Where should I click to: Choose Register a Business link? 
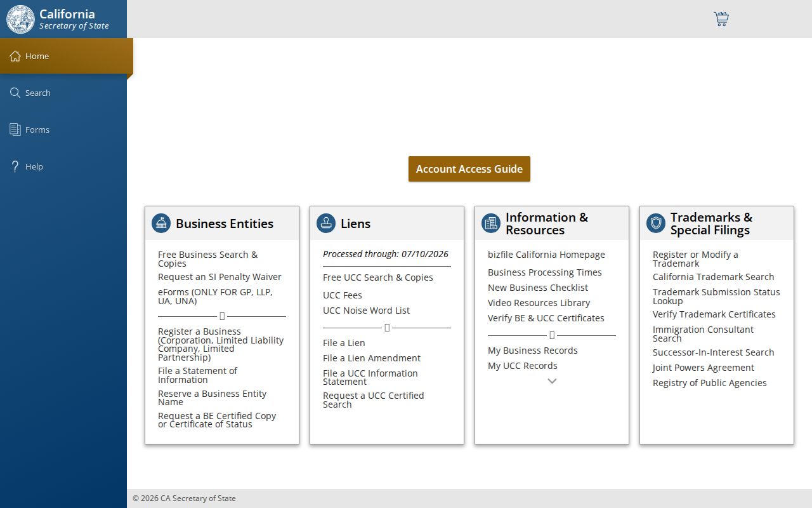(x=221, y=344)
